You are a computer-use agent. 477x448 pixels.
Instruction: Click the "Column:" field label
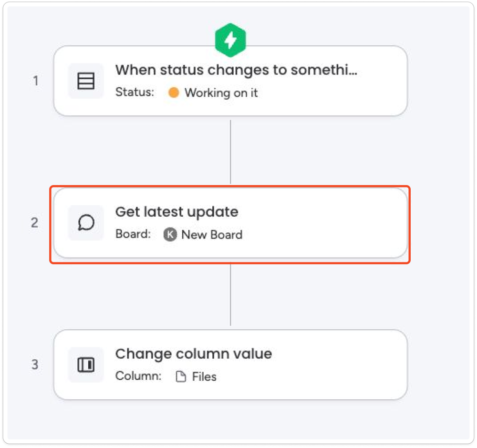click(x=138, y=376)
